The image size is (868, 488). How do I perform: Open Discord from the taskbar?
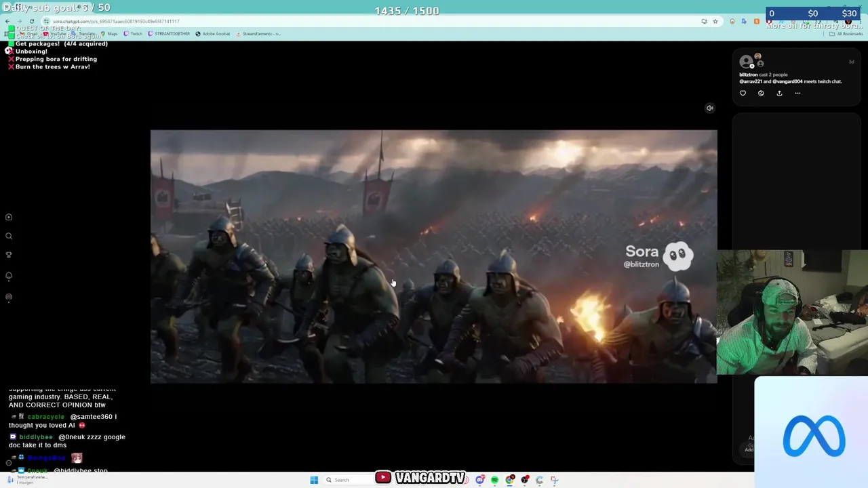tap(479, 480)
